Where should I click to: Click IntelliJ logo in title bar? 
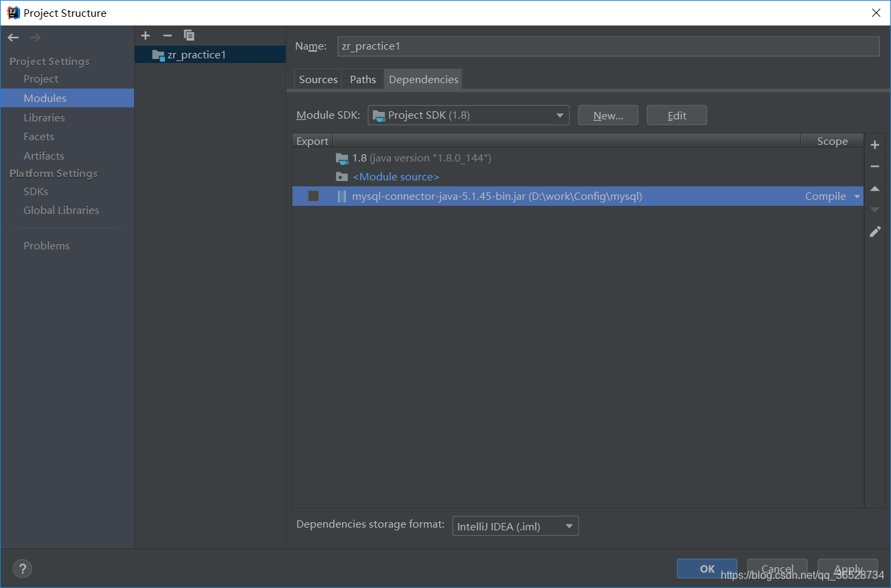point(13,13)
